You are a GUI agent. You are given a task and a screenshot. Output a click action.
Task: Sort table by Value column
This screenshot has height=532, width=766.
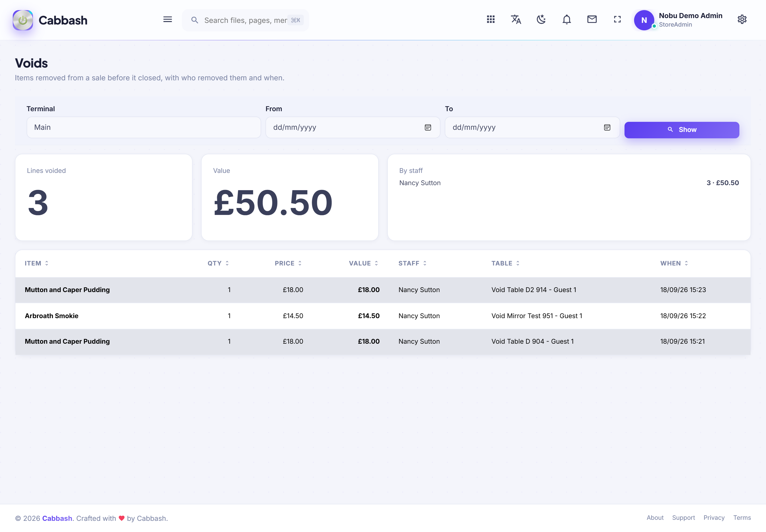[364, 263]
